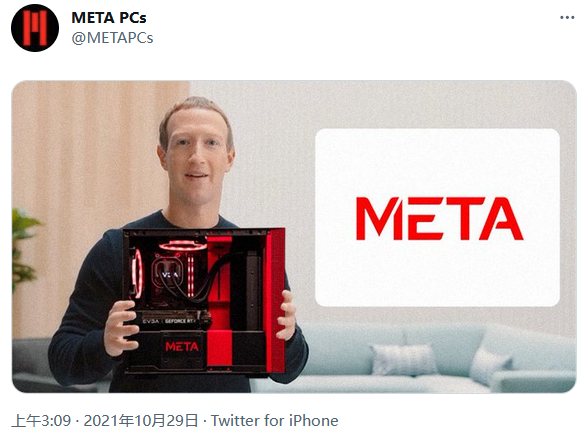The image size is (587, 441).
Task: Click the red side panel of the PC case
Action: [275, 301]
